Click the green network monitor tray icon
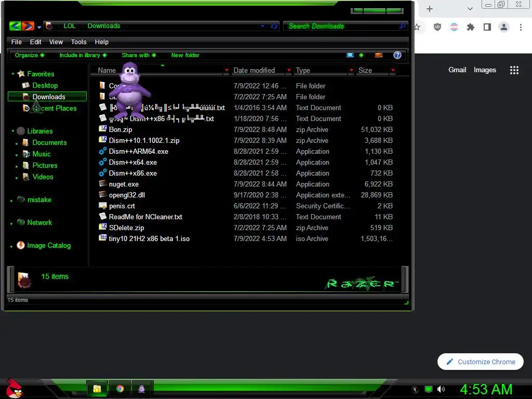532x399 pixels. (x=429, y=389)
